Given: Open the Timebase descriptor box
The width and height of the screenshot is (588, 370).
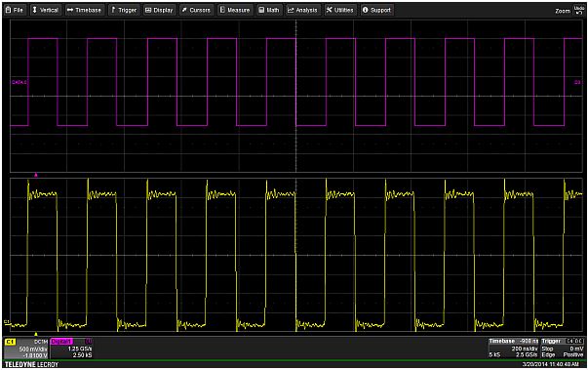Looking at the screenshot, I should [513, 348].
